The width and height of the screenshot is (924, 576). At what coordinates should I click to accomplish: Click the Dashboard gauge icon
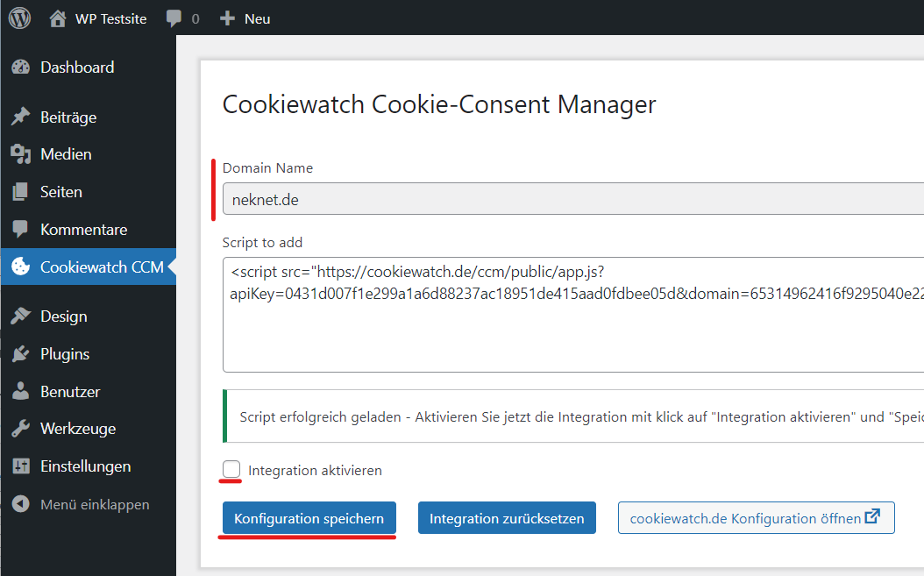pos(21,68)
